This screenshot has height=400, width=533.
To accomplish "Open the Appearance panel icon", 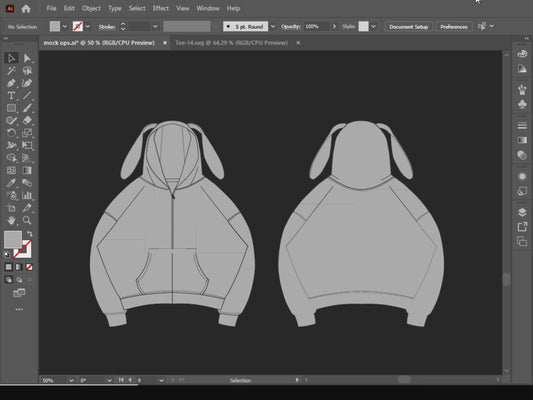I will (x=522, y=176).
